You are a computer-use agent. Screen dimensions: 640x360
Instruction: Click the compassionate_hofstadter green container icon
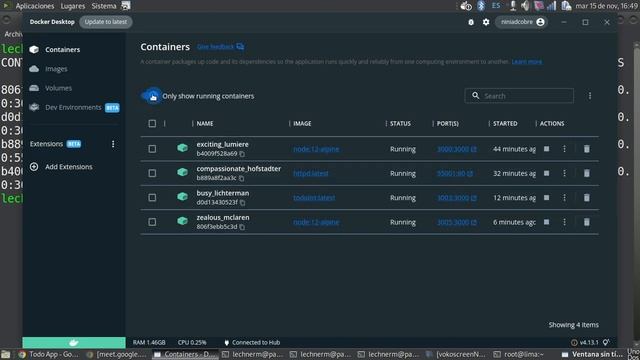182,172
